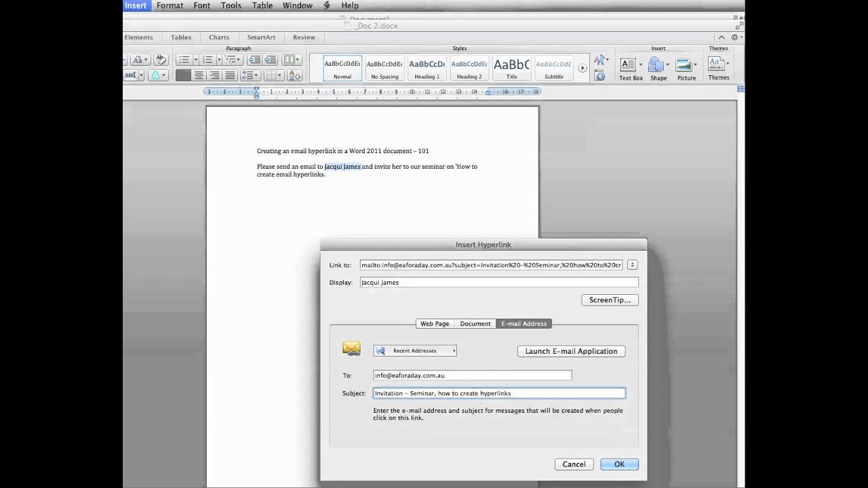Click Cancel in Insert Hyperlink dialog
This screenshot has height=488, width=868.
pyautogui.click(x=574, y=464)
